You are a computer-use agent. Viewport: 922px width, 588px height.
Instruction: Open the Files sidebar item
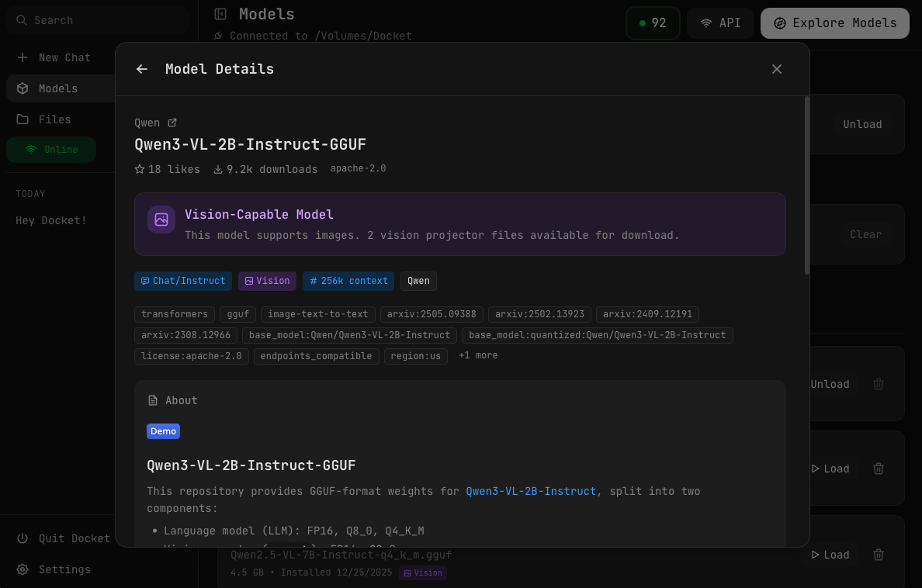click(x=54, y=119)
